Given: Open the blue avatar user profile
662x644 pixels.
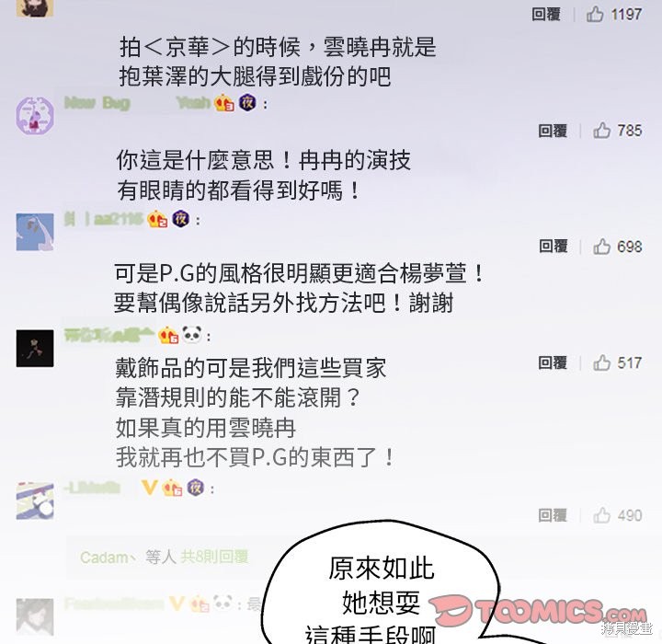Looking at the screenshot, I should click(35, 232).
